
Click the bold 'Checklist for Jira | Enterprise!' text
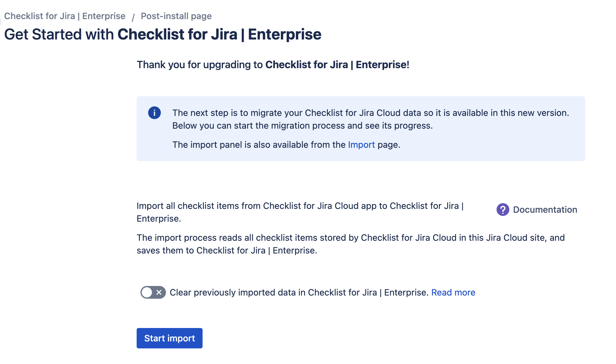tap(337, 65)
